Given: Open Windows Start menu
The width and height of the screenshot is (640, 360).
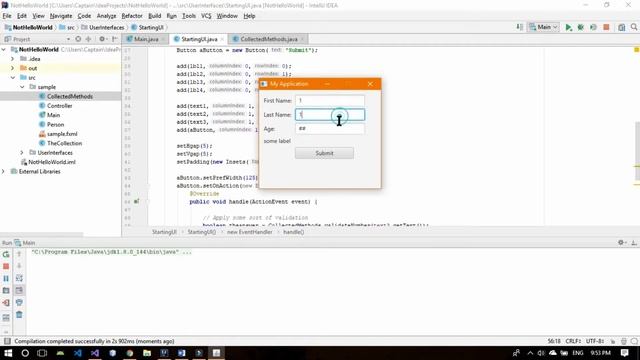Looking at the screenshot, I should click(x=8, y=353).
